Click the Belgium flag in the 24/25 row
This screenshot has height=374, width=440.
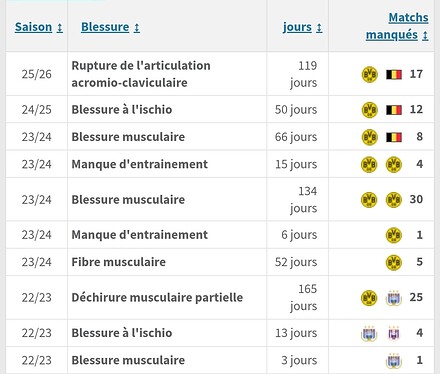(394, 110)
